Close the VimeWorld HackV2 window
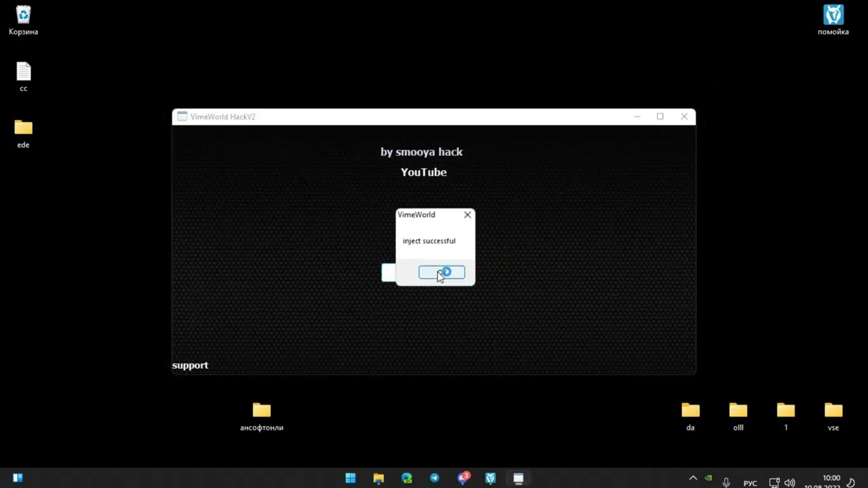Image resolution: width=868 pixels, height=488 pixels. 684,117
